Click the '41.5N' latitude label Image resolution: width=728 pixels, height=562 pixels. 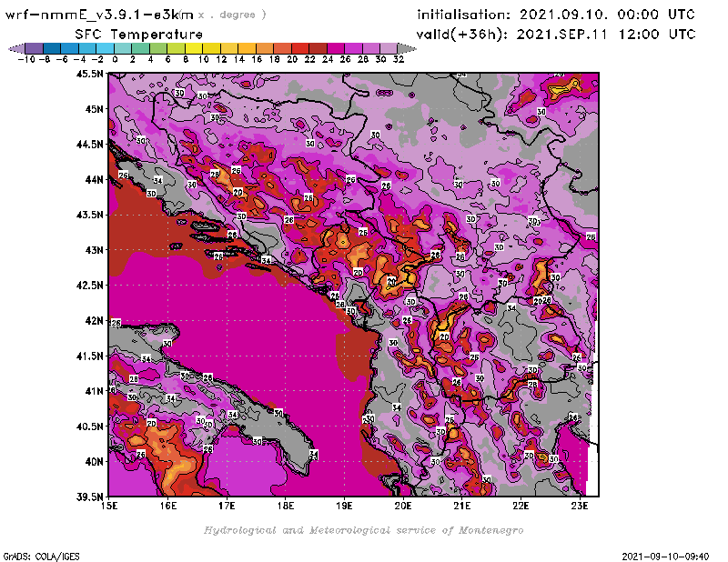point(89,356)
